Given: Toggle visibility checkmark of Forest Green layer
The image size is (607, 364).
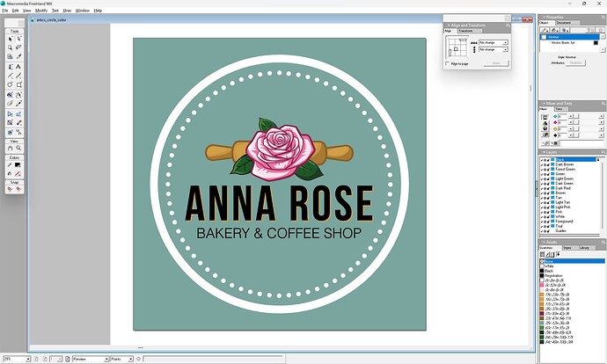Looking at the screenshot, I should pos(542,169).
